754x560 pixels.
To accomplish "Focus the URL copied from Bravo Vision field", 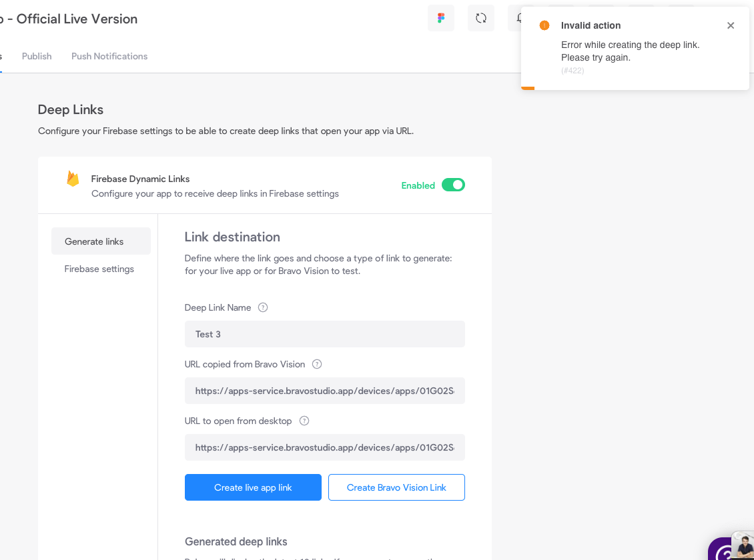I will coord(324,391).
